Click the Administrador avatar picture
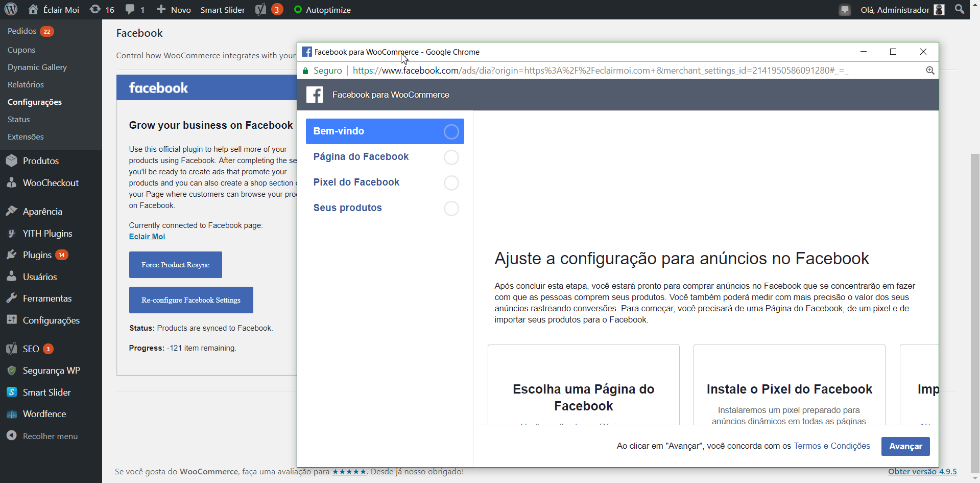 (939, 10)
